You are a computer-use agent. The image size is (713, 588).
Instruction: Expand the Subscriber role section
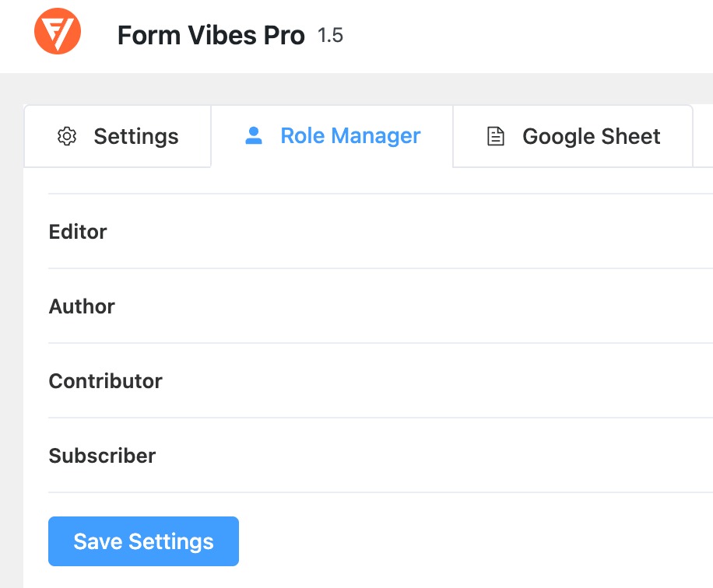pyautogui.click(x=102, y=456)
